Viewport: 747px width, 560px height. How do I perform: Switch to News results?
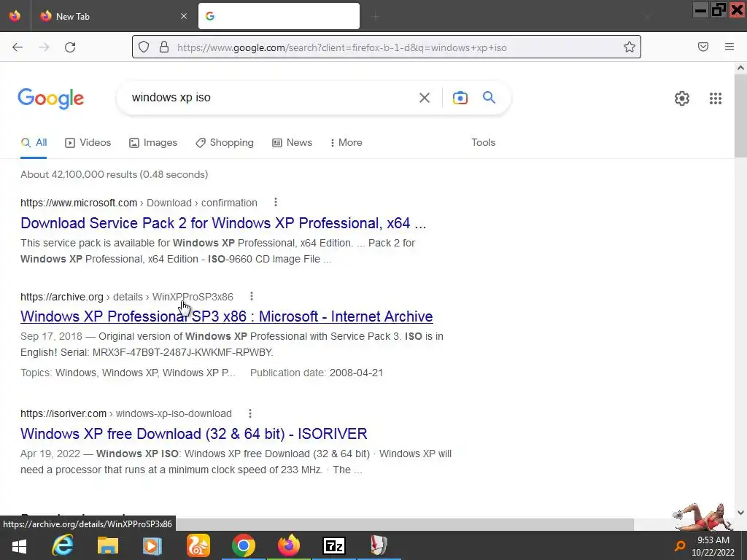coord(292,142)
